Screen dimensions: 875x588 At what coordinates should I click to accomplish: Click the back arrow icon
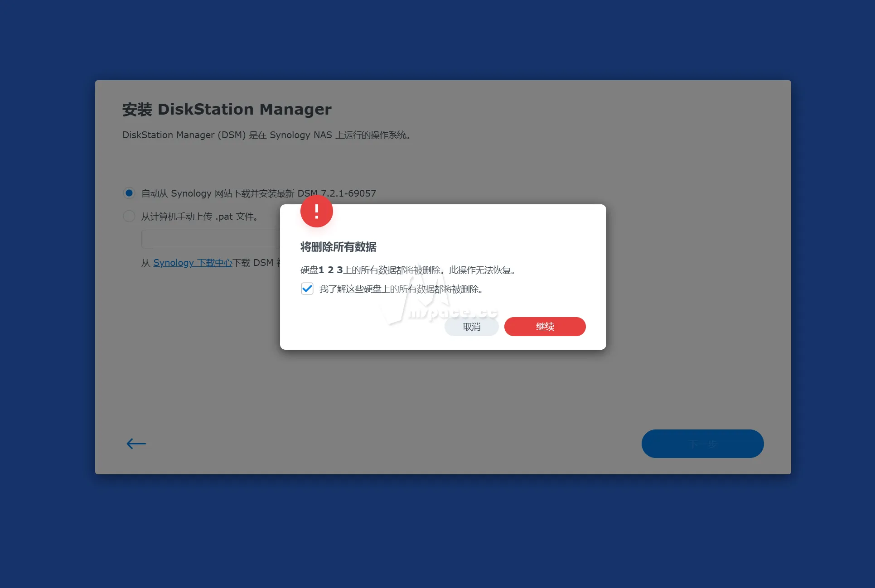[x=136, y=443]
